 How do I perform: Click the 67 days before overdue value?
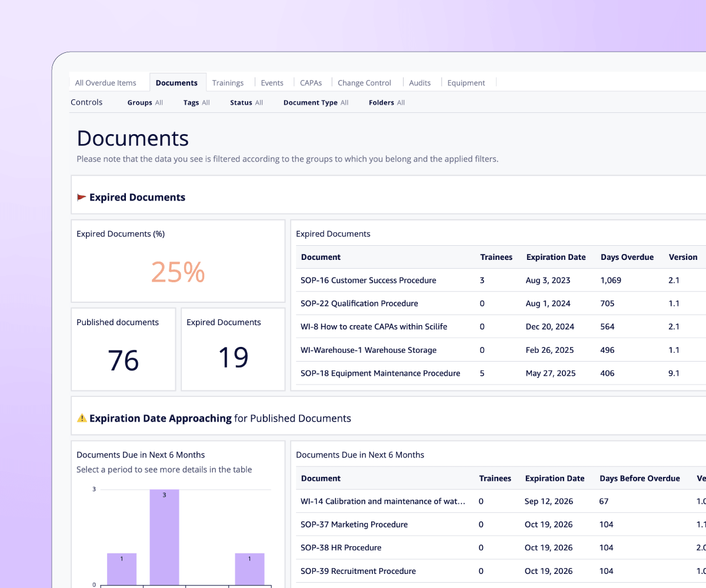tap(604, 502)
